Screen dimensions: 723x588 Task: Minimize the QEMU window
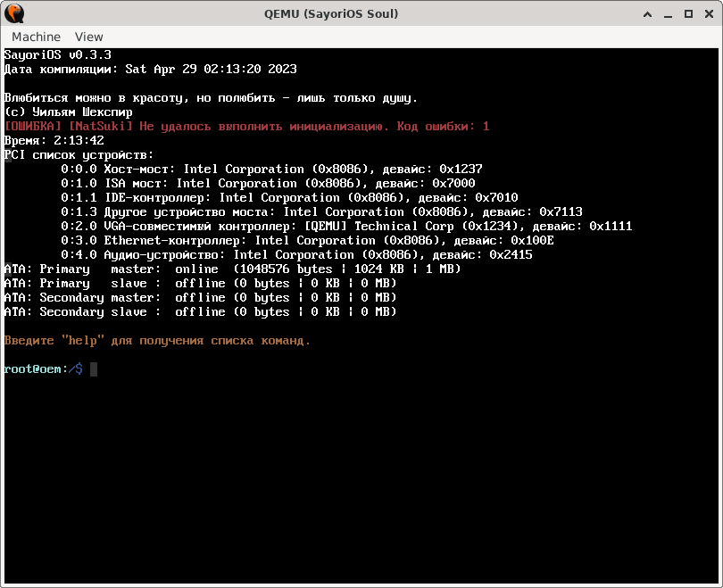667,13
